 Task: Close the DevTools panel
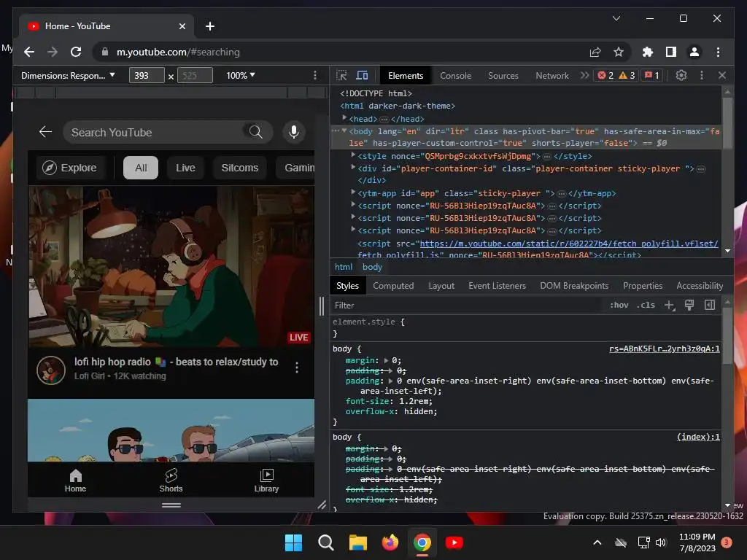[x=721, y=75]
